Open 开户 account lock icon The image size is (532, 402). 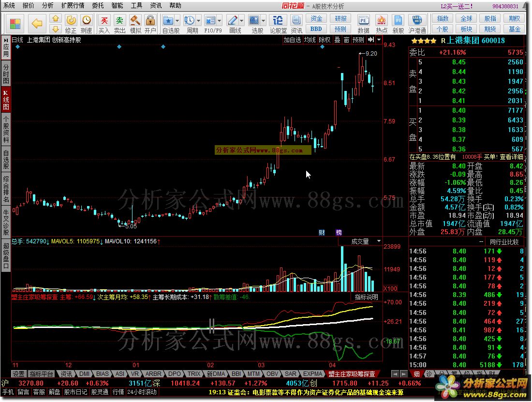pyautogui.click(x=150, y=24)
